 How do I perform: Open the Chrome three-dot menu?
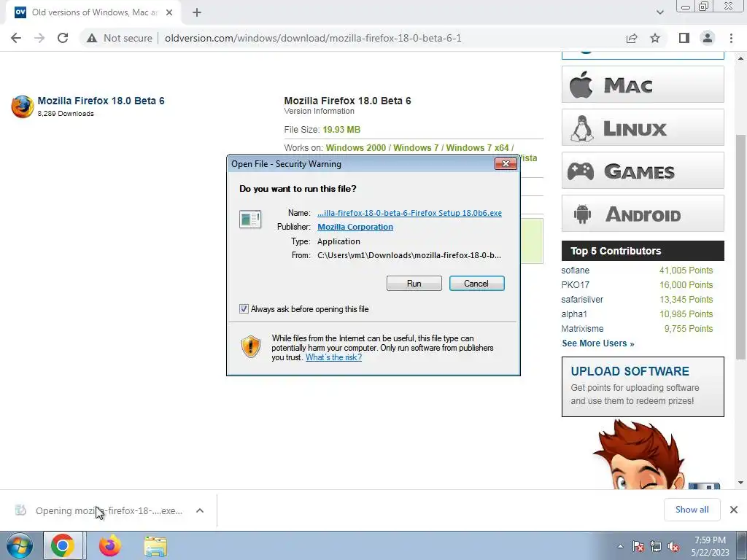pyautogui.click(x=731, y=38)
